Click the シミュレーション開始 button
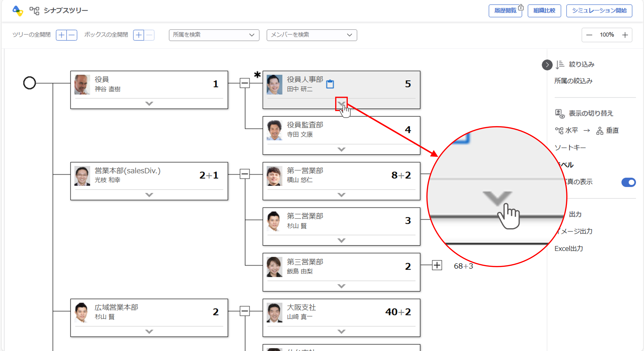 tap(599, 11)
